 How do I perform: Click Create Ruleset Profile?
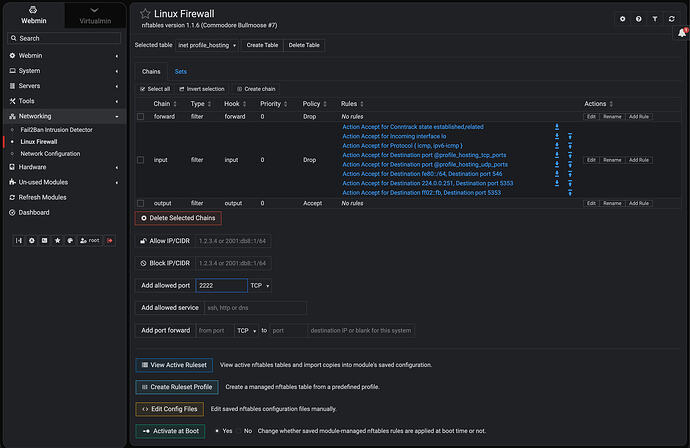point(177,387)
